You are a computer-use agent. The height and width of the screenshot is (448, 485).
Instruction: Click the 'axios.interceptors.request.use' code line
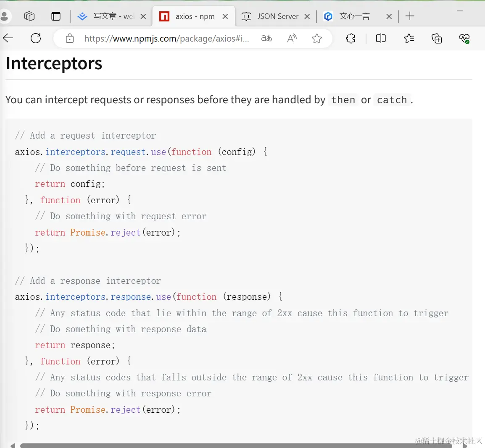(141, 152)
